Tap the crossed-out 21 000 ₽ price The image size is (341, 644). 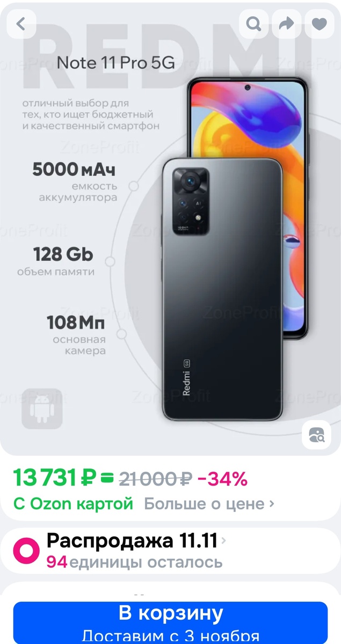[x=155, y=478]
